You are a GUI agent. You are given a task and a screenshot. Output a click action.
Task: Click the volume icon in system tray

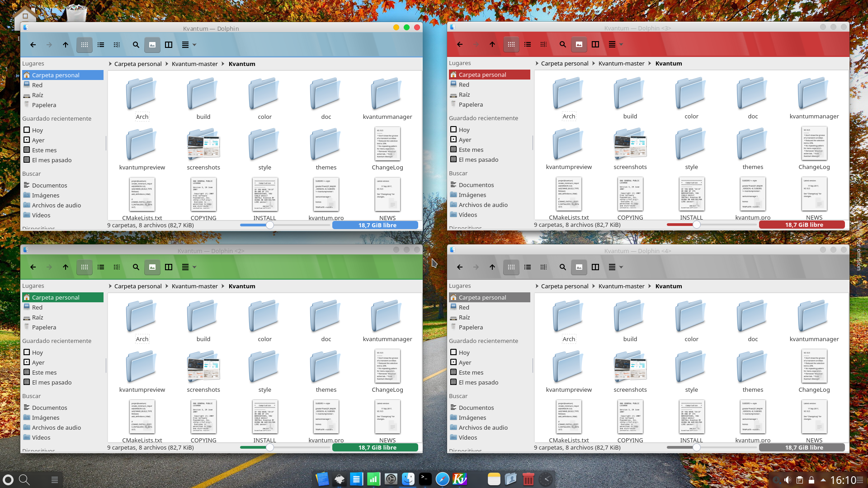click(x=788, y=480)
